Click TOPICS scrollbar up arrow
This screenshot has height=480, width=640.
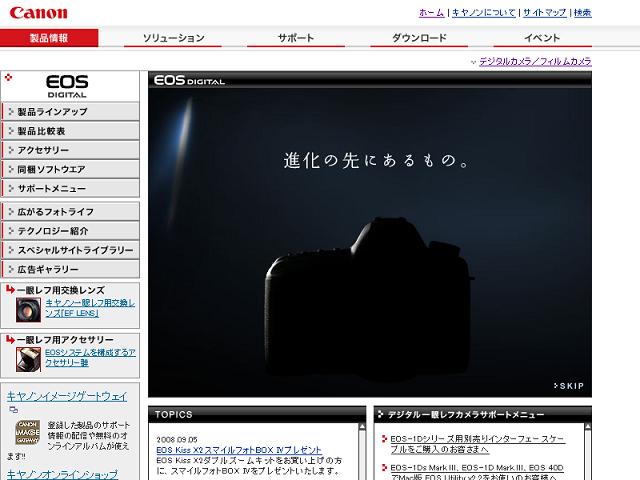click(x=362, y=427)
